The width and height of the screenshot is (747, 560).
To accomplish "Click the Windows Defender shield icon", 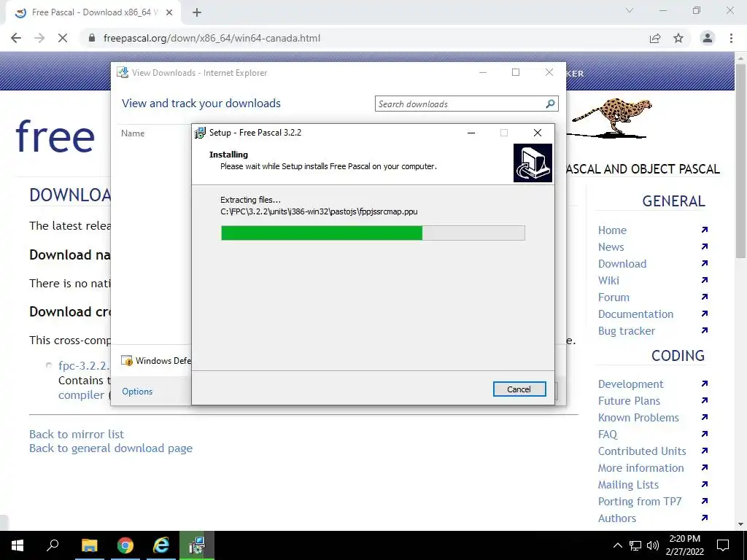I will 126,360.
